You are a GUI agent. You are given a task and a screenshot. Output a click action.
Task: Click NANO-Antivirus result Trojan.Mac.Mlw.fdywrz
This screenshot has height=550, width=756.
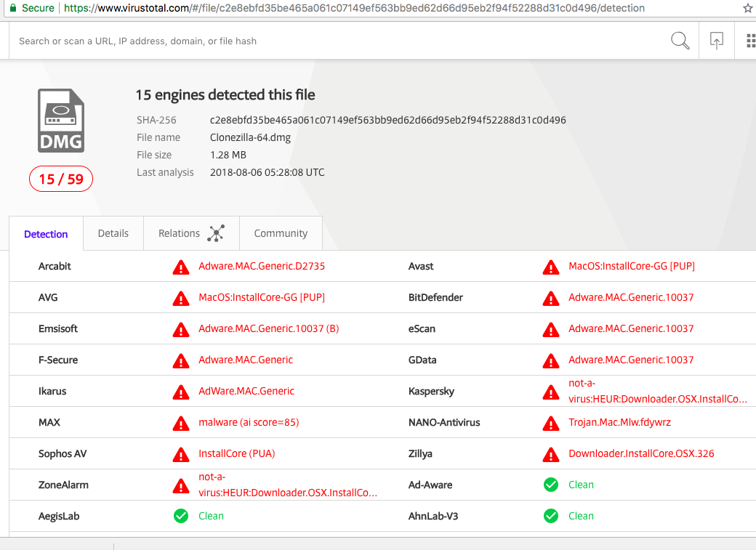coord(619,422)
